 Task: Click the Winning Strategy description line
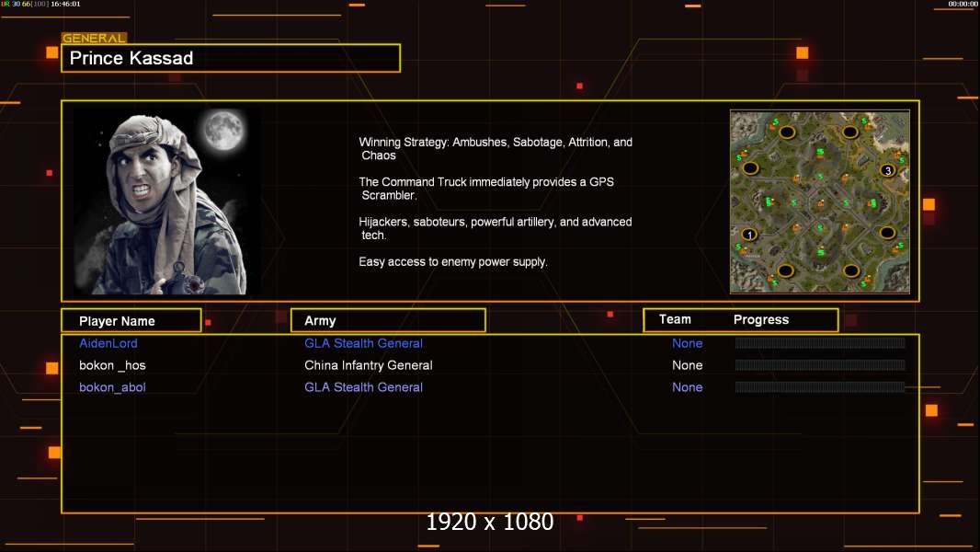click(x=496, y=149)
